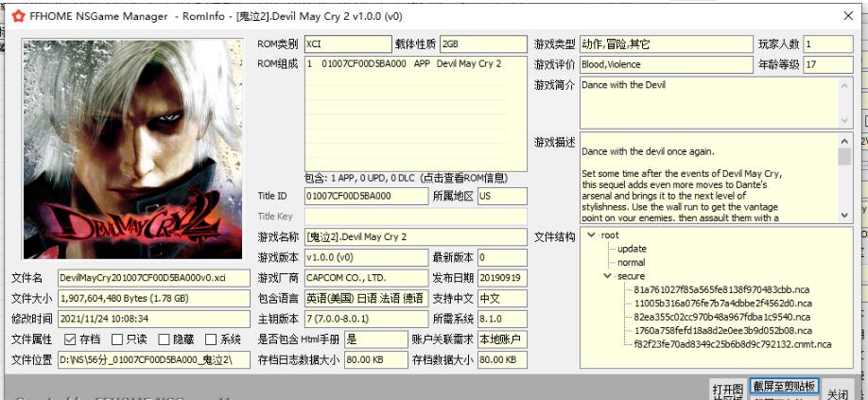The image size is (868, 400).
Task: Click the 文件名 field with DevilMayCry2 filename
Action: pos(153,278)
